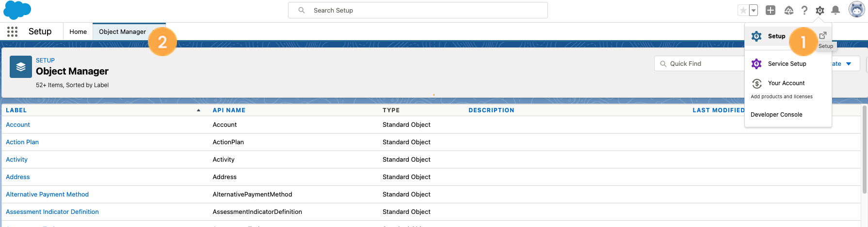
Task: Open the Notifications bell icon
Action: tap(836, 10)
